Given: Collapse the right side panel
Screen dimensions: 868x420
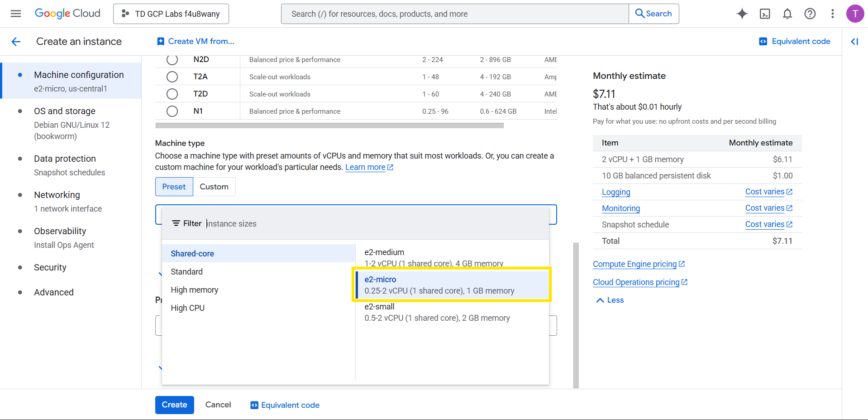Looking at the screenshot, I should (854, 41).
